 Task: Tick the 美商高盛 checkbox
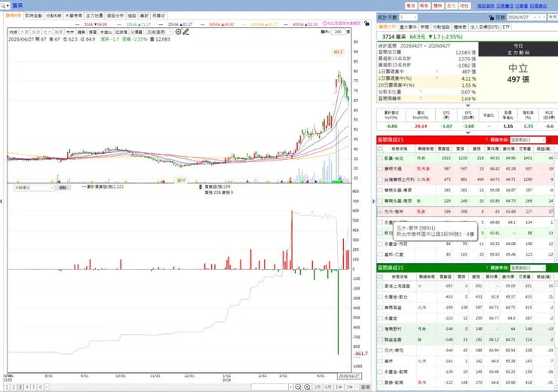click(380, 308)
